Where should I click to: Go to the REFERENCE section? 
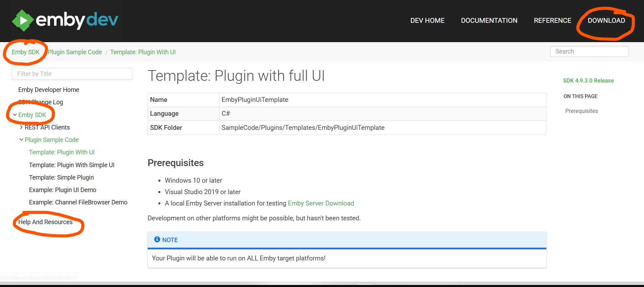tap(552, 20)
